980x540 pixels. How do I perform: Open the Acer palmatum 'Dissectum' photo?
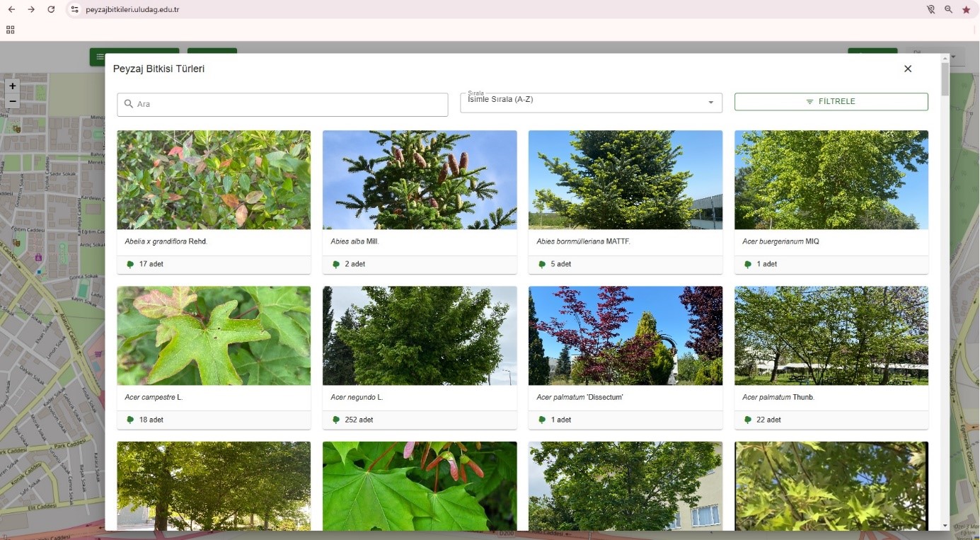tap(626, 335)
